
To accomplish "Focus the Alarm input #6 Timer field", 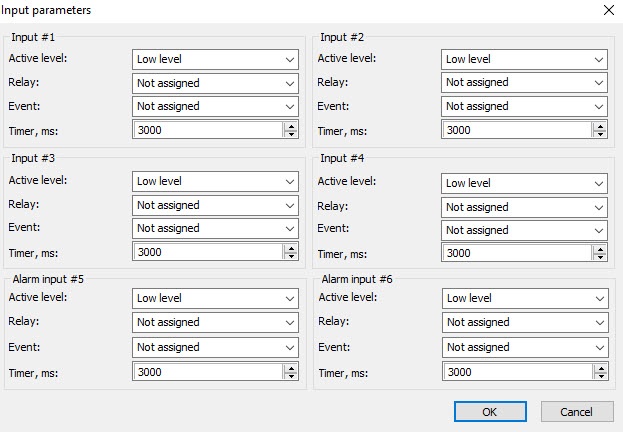I will point(516,372).
